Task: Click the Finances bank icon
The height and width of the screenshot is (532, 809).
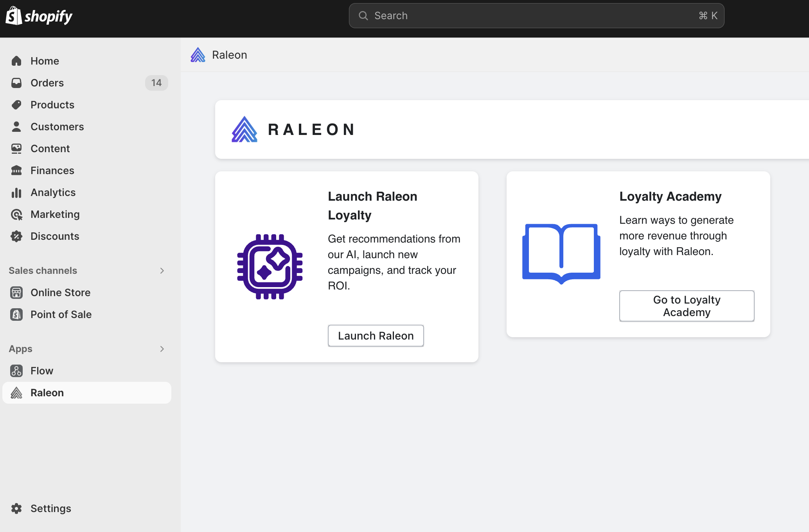Action: coord(16,171)
